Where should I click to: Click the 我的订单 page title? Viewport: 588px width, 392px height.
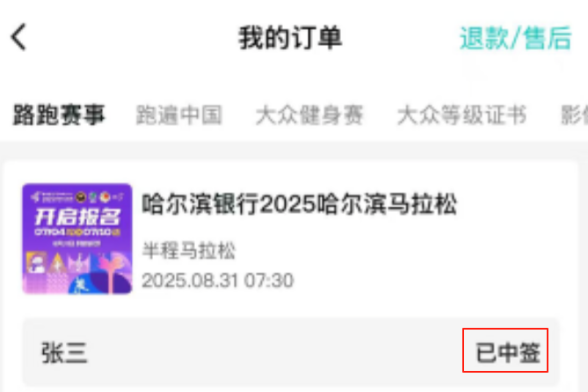pos(291,38)
